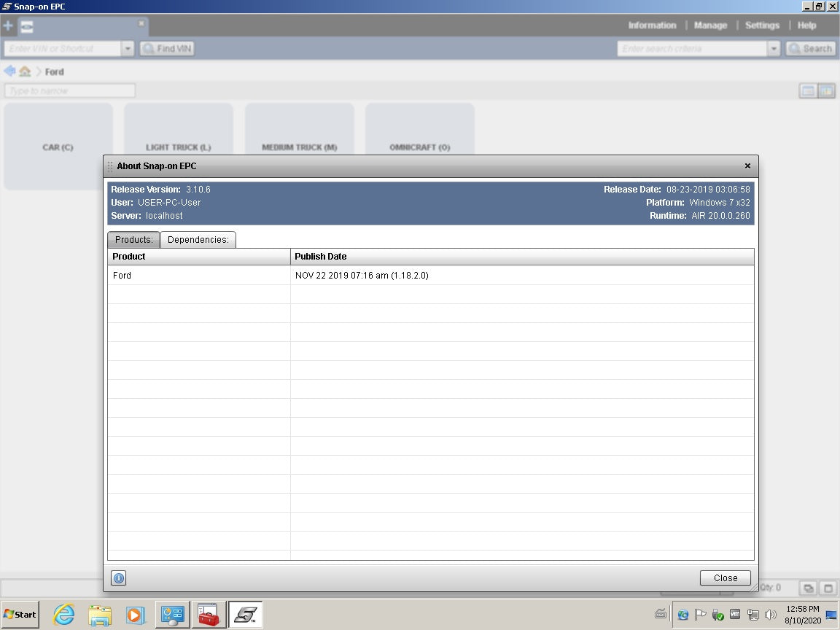
Task: Click the Search button
Action: [811, 49]
